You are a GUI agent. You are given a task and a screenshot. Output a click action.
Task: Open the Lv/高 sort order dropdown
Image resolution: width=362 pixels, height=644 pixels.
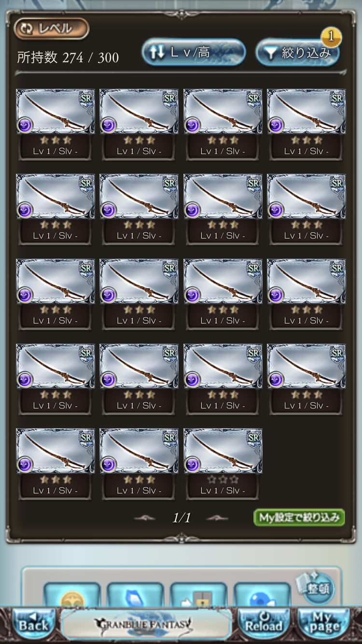[194, 52]
